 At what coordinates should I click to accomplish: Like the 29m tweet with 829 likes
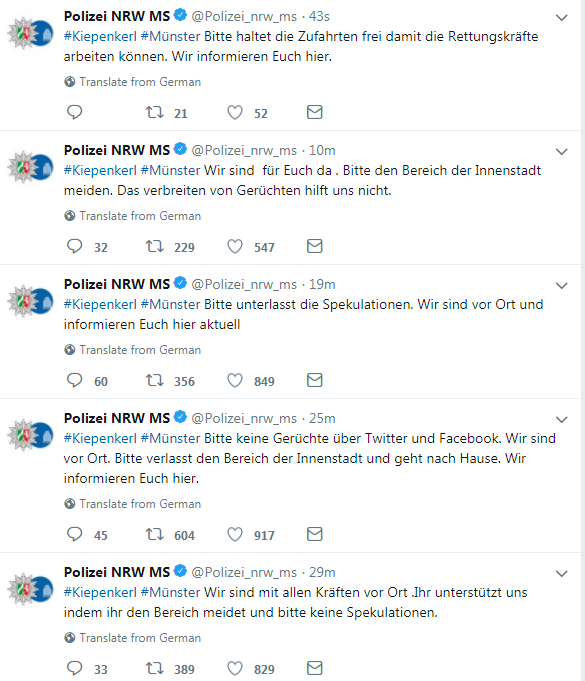pos(235,668)
